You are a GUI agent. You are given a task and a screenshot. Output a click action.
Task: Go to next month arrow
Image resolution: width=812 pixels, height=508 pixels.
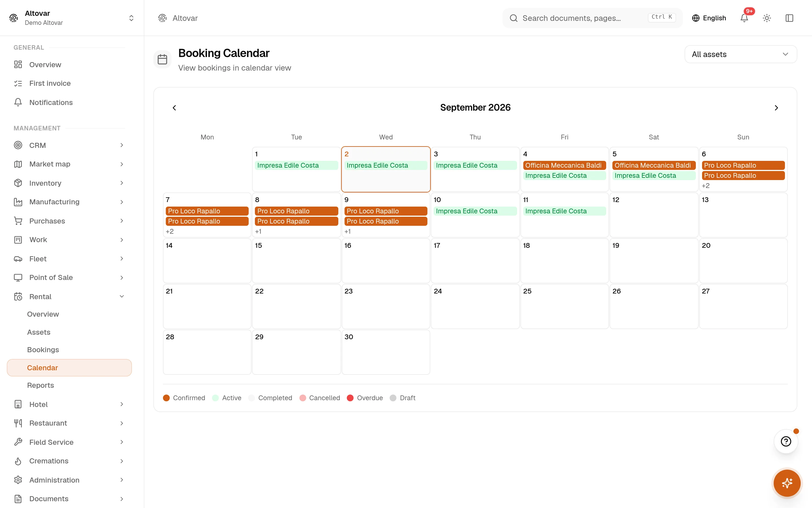coord(776,108)
